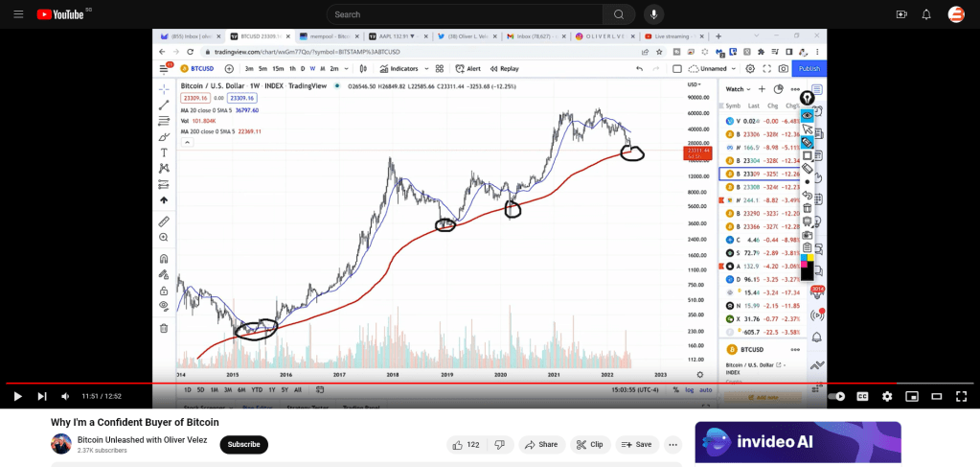This screenshot has width=980, height=467.
Task: Enable theater mode view
Action: (x=937, y=396)
